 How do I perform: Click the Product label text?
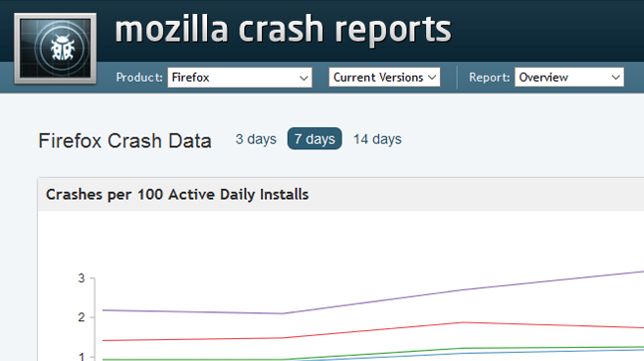click(x=139, y=78)
